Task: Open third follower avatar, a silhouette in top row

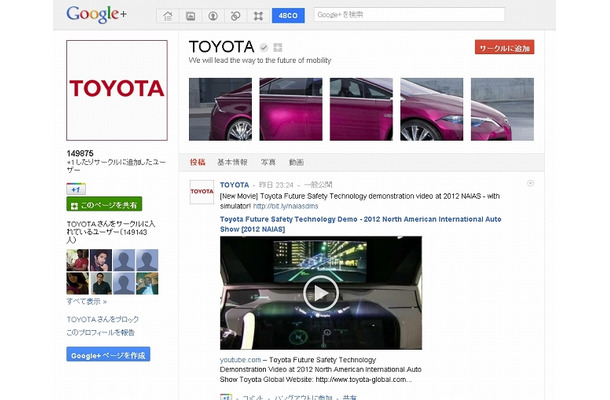Action: [124, 260]
